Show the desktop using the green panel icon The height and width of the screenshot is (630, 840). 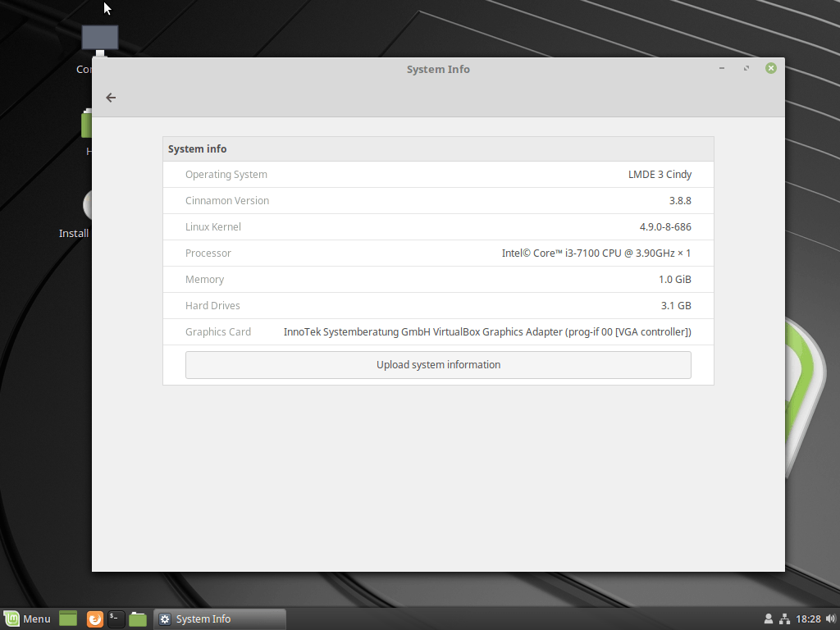[68, 619]
